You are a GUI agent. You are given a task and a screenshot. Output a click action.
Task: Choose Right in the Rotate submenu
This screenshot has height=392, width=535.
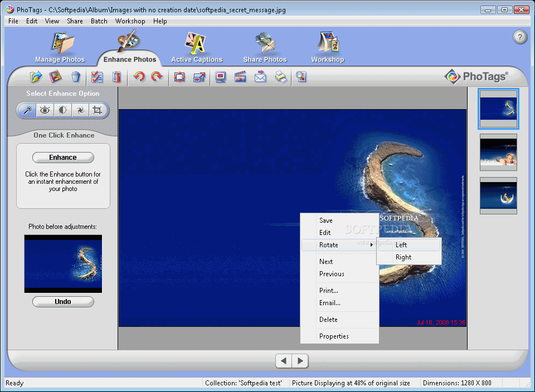408,257
